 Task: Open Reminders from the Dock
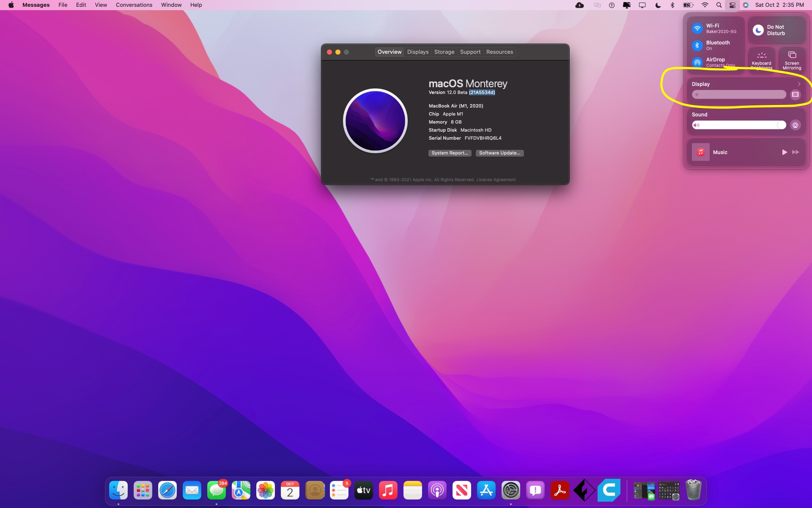pos(339,490)
